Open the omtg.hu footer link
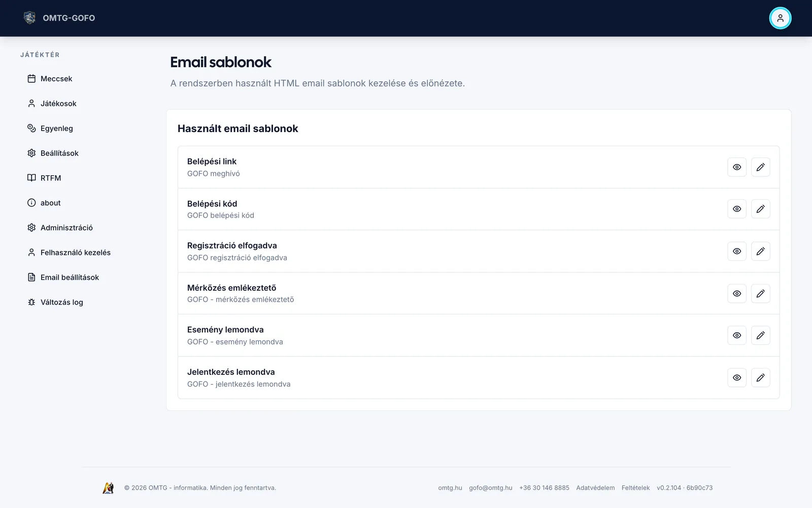 (x=450, y=488)
